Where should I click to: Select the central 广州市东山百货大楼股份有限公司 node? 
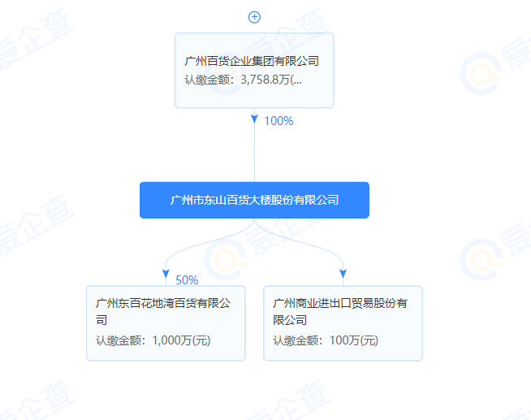tap(254, 200)
